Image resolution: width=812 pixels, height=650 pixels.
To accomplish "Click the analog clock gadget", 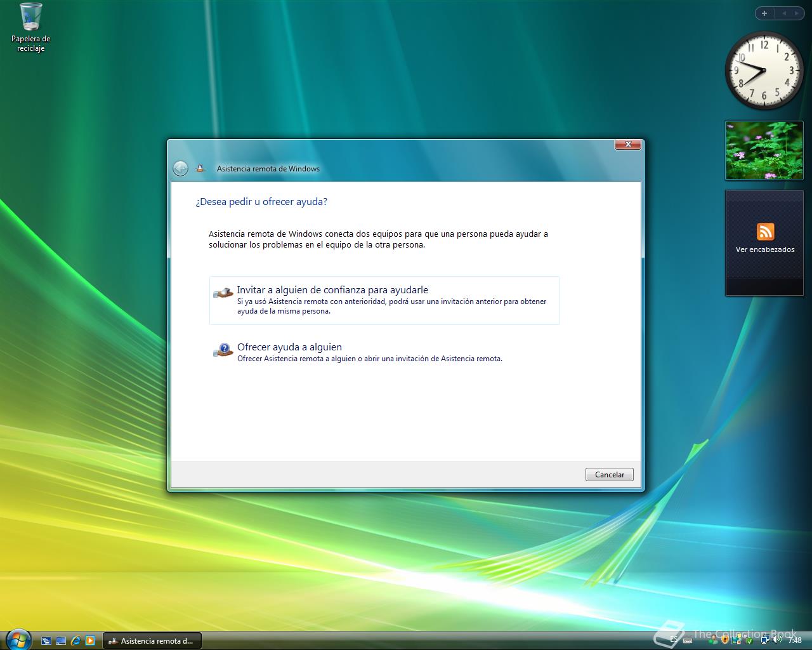I will [764, 70].
